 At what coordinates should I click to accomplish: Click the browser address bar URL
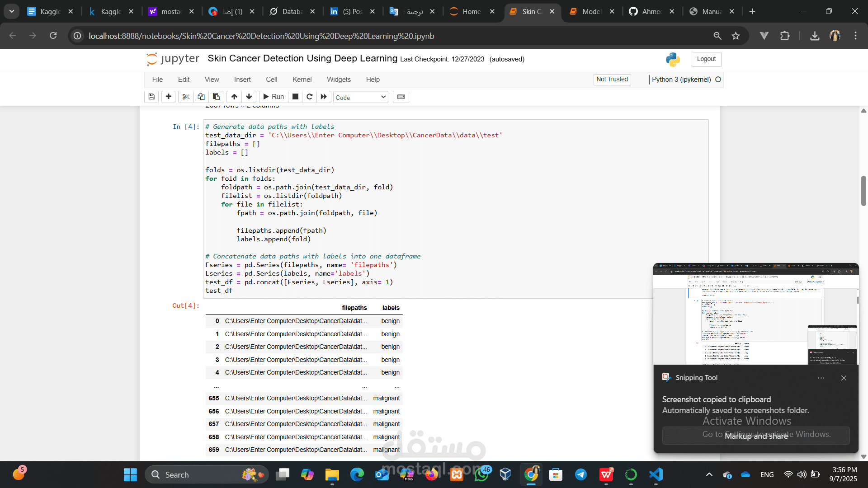point(261,36)
